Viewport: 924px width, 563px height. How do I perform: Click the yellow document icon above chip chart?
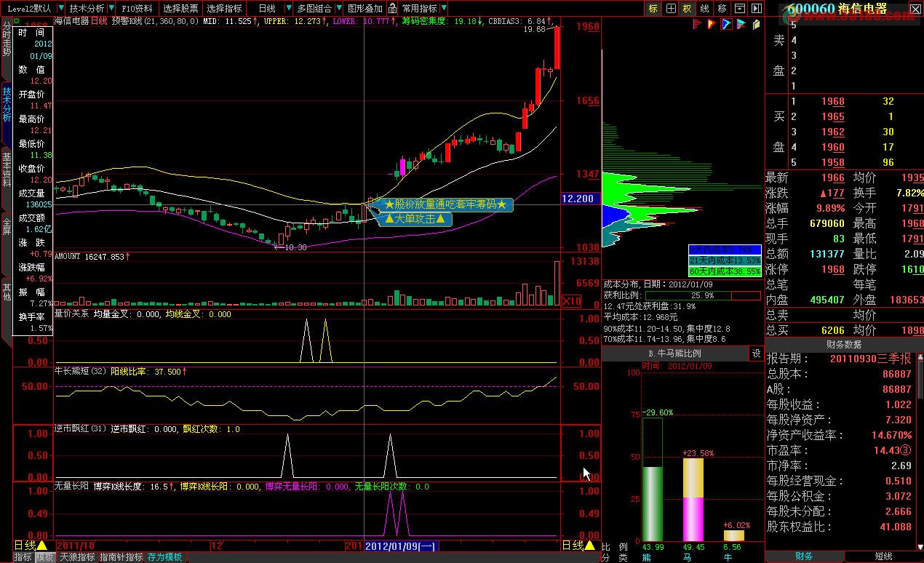coord(756,25)
